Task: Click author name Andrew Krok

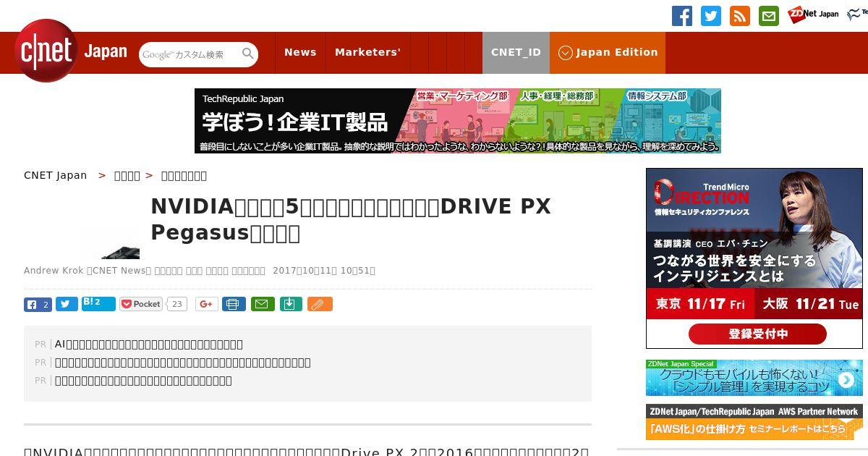Action: [x=54, y=271]
